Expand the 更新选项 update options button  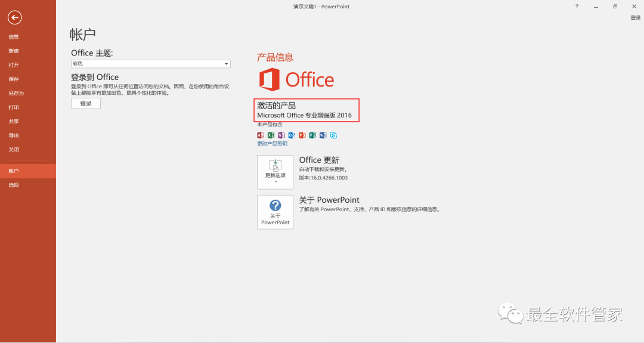click(275, 172)
